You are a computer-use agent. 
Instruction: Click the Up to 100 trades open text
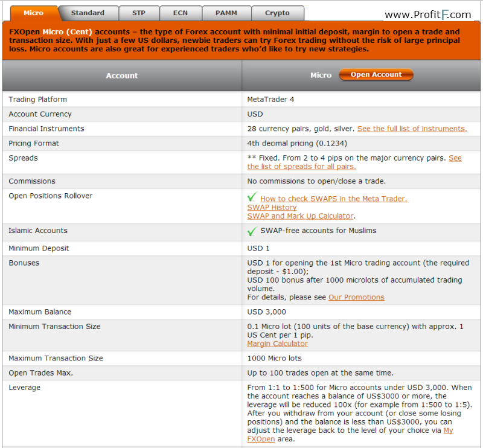[x=321, y=373]
